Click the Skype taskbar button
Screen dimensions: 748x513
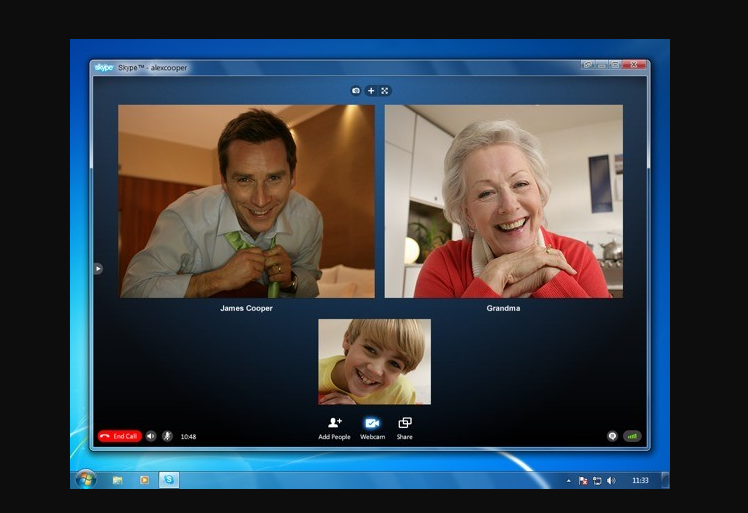coord(169,480)
